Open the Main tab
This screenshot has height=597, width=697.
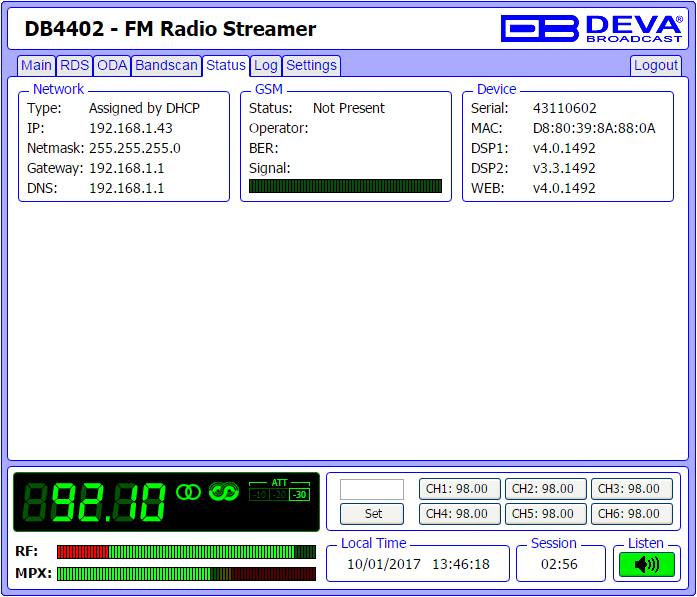coord(36,66)
